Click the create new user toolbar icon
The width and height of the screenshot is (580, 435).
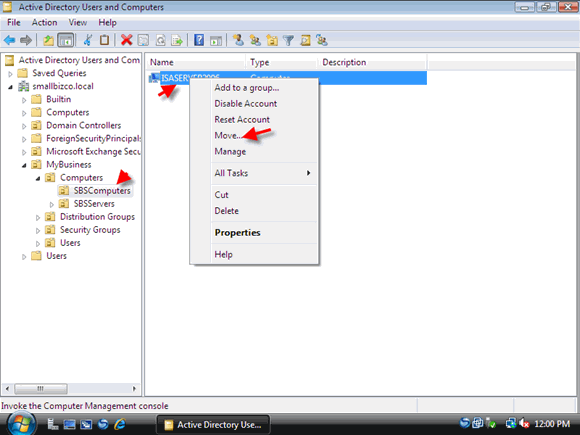pos(238,40)
